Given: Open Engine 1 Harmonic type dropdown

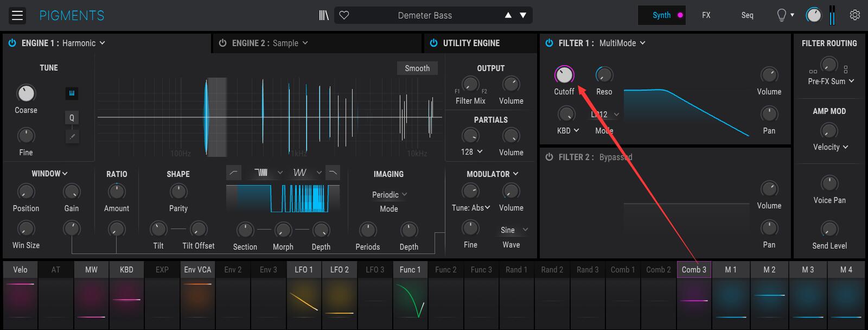Looking at the screenshot, I should [84, 43].
